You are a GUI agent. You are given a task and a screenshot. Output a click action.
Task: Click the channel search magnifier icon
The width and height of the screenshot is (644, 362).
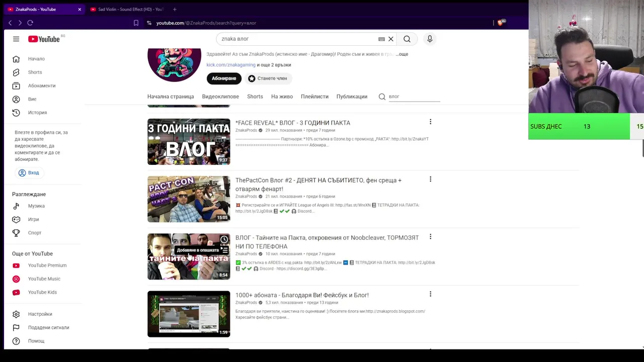click(x=382, y=97)
